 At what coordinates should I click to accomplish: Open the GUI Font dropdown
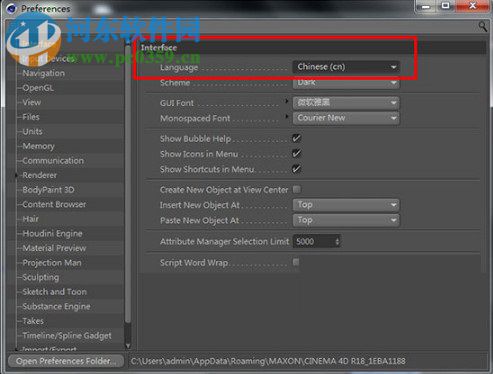346,103
